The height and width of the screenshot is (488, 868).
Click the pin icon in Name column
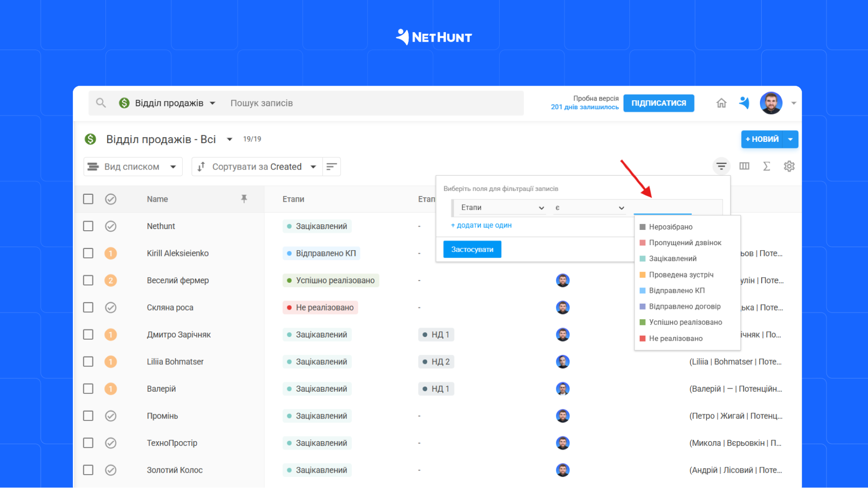244,199
